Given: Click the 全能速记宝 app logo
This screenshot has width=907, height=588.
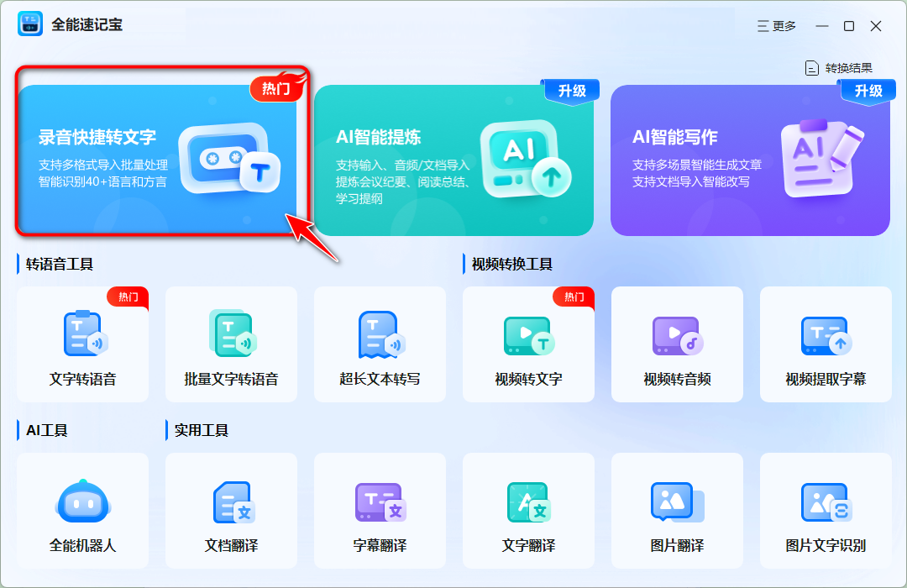Looking at the screenshot, I should click(x=30, y=24).
